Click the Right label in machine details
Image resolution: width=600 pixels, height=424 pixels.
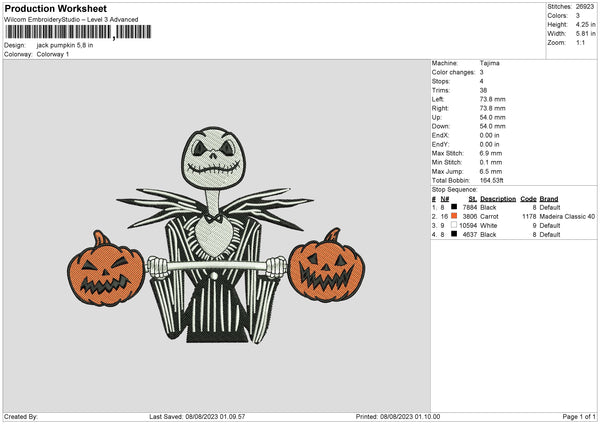pyautogui.click(x=440, y=108)
